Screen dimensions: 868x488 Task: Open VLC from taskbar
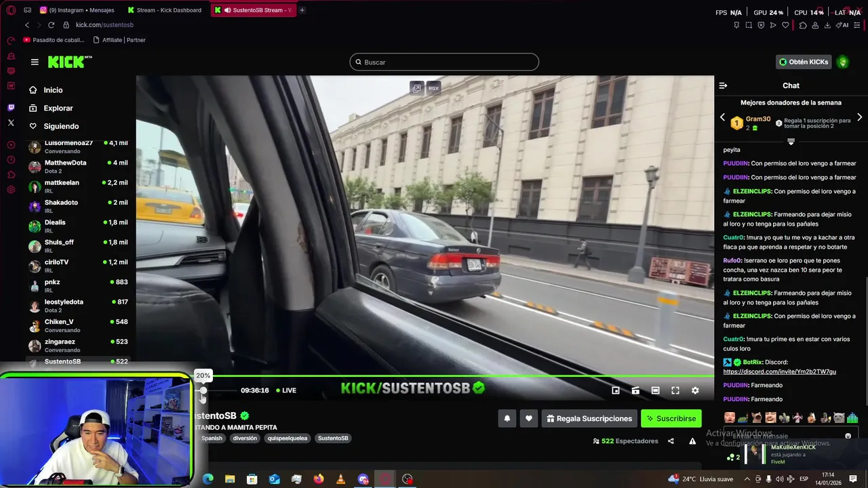[340, 479]
